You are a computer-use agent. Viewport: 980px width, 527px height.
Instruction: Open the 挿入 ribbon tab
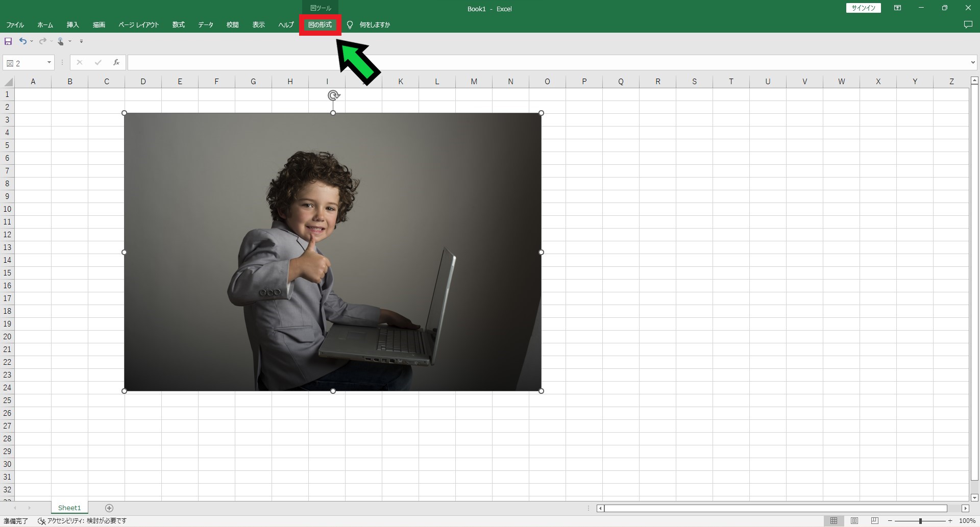72,25
